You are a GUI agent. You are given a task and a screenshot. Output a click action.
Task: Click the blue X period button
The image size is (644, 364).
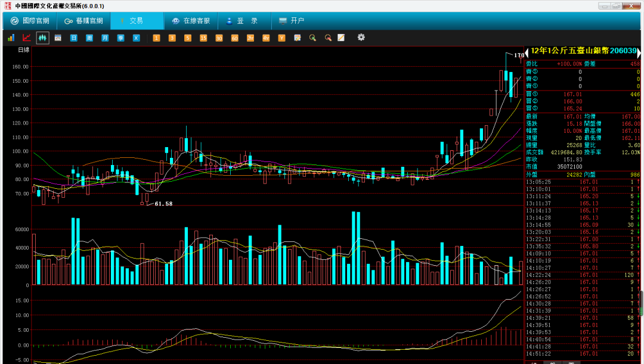(x=136, y=38)
